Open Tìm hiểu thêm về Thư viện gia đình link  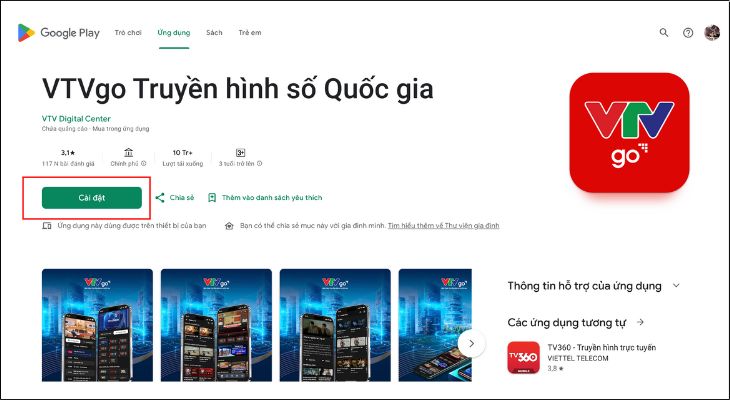click(x=443, y=225)
